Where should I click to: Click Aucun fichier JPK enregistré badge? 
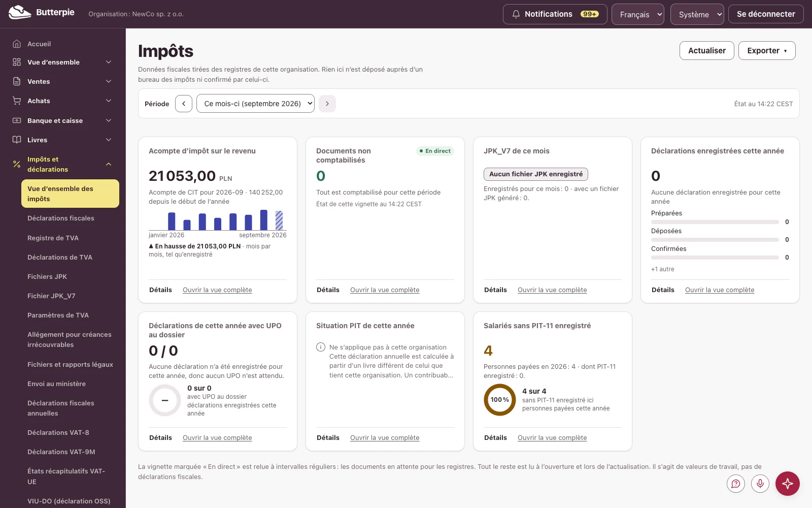[536, 174]
